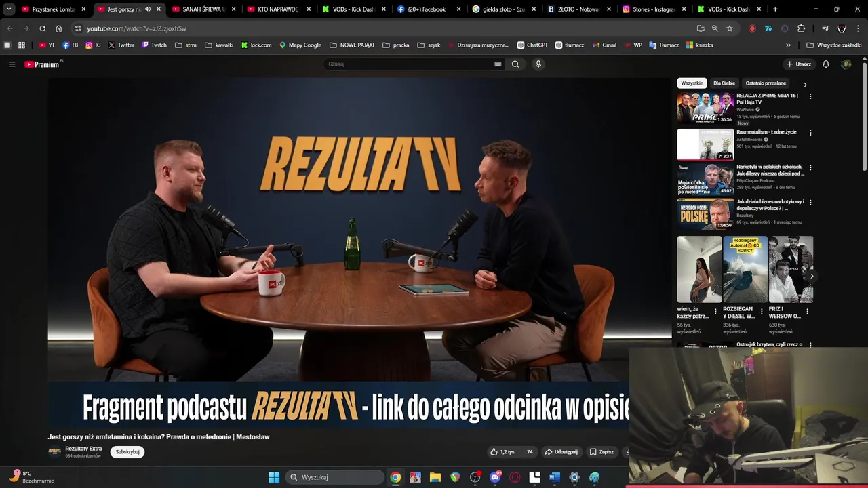Open the Windows Start menu
This screenshot has width=868, height=488.
pyautogui.click(x=274, y=477)
